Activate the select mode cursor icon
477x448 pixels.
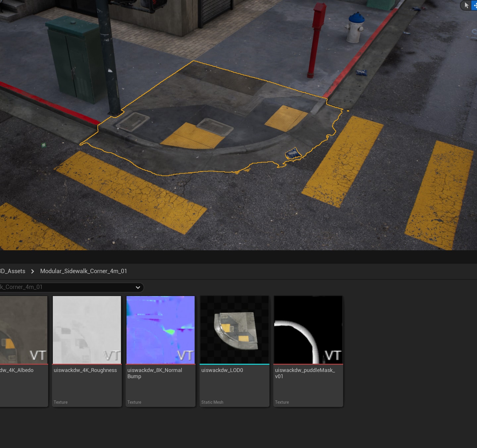pyautogui.click(x=466, y=5)
